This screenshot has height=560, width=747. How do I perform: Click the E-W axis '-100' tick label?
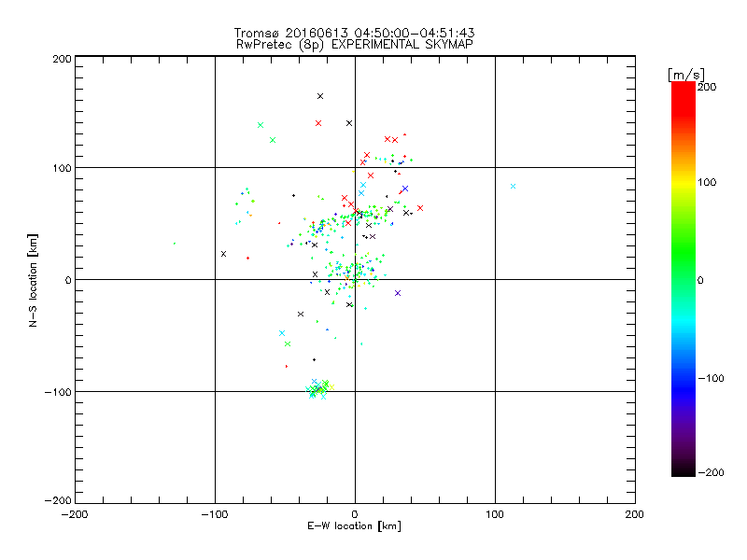pyautogui.click(x=215, y=514)
